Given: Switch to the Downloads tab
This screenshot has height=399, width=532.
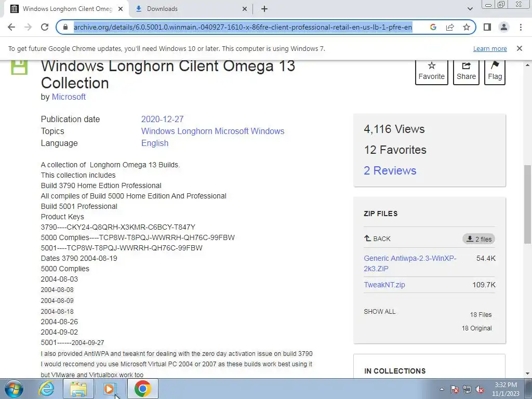Looking at the screenshot, I should tap(191, 9).
